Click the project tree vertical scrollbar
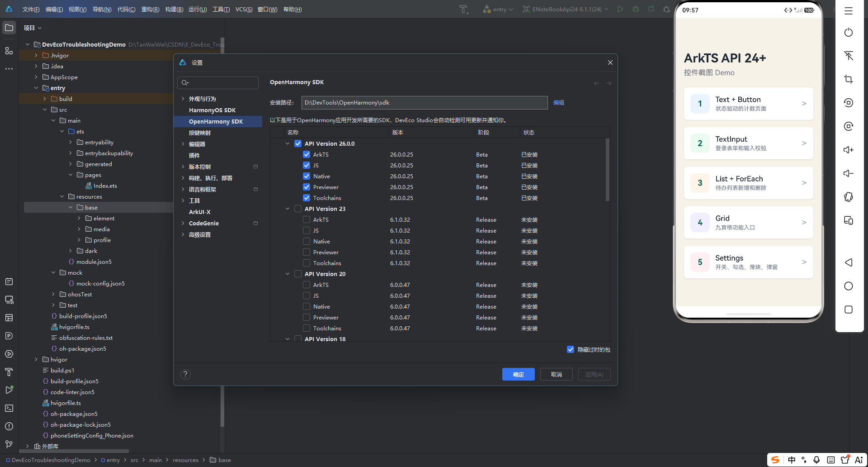The height and width of the screenshot is (467, 868). 222,232
